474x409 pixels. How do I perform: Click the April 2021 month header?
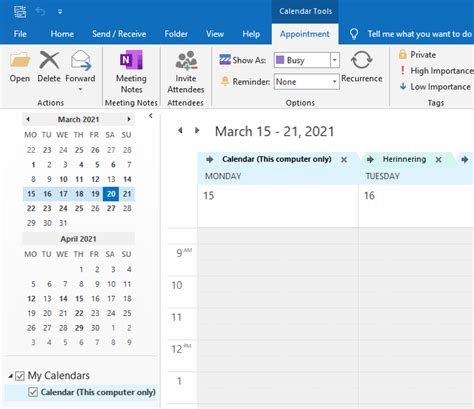coord(78,239)
